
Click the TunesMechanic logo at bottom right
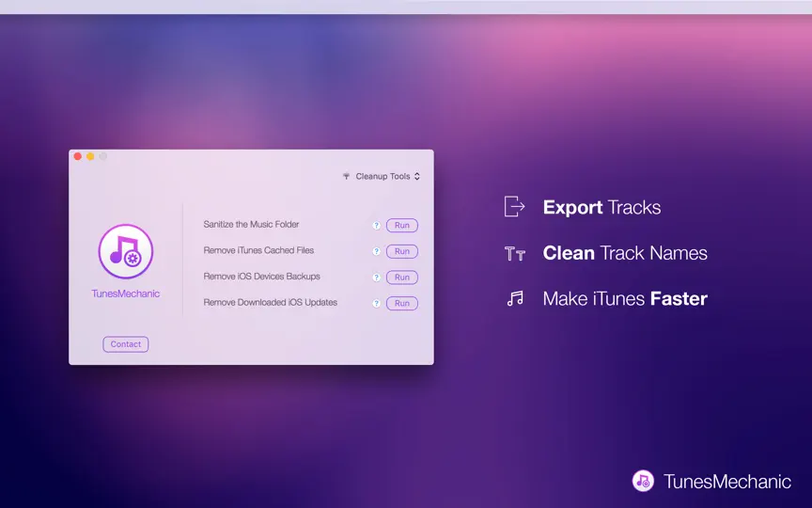643,481
